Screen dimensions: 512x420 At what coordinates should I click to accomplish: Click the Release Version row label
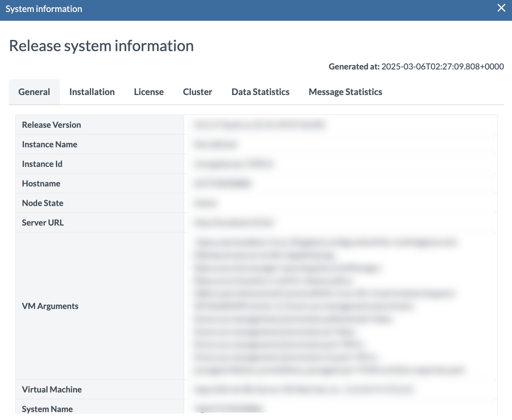click(52, 125)
